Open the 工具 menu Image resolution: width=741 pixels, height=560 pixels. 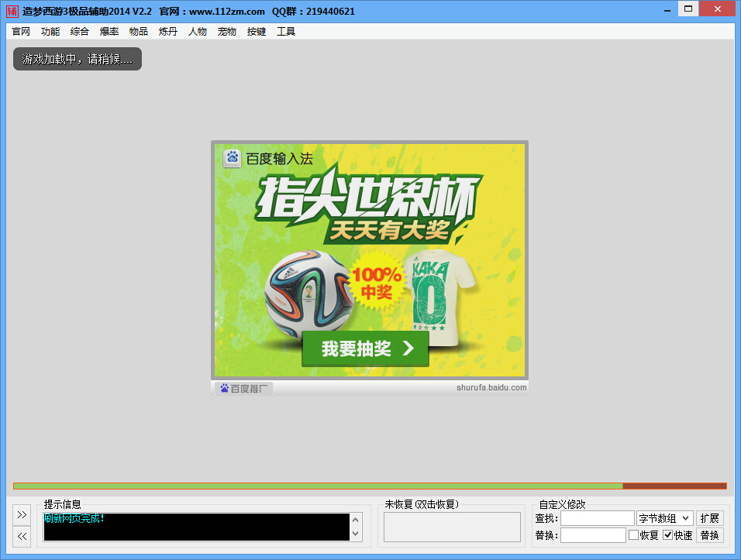(286, 32)
